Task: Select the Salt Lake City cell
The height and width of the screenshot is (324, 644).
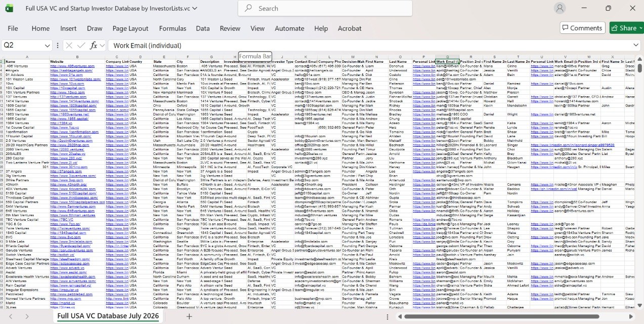Action: point(188,141)
